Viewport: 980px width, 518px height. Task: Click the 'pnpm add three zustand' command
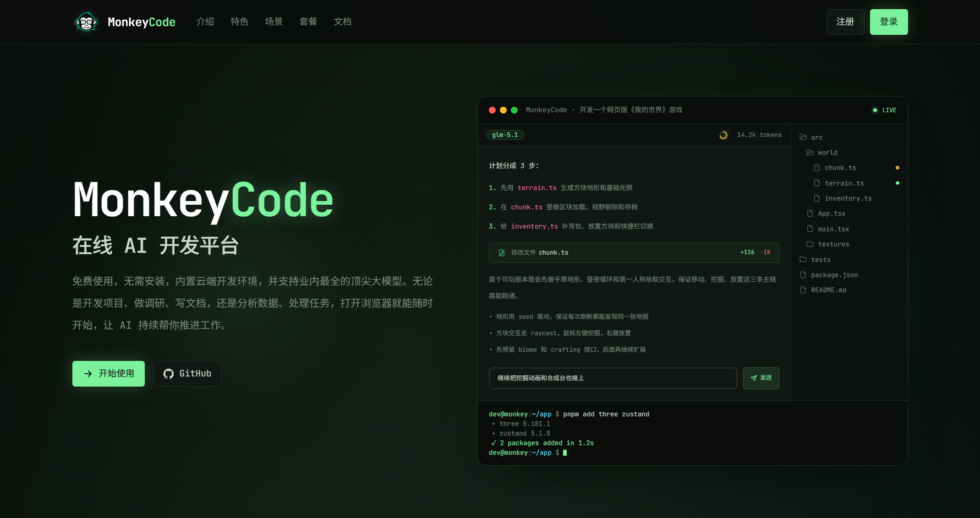[606, 414]
